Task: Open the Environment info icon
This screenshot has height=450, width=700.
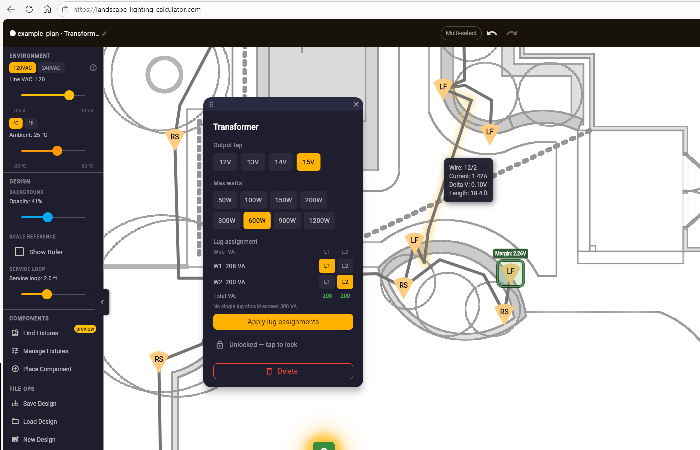Action: pos(93,68)
